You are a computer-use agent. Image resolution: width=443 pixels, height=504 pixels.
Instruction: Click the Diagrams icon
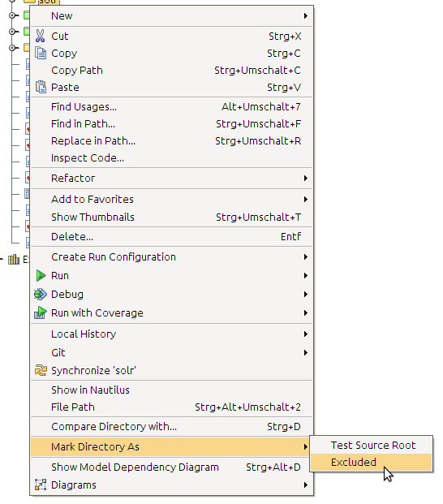41,485
